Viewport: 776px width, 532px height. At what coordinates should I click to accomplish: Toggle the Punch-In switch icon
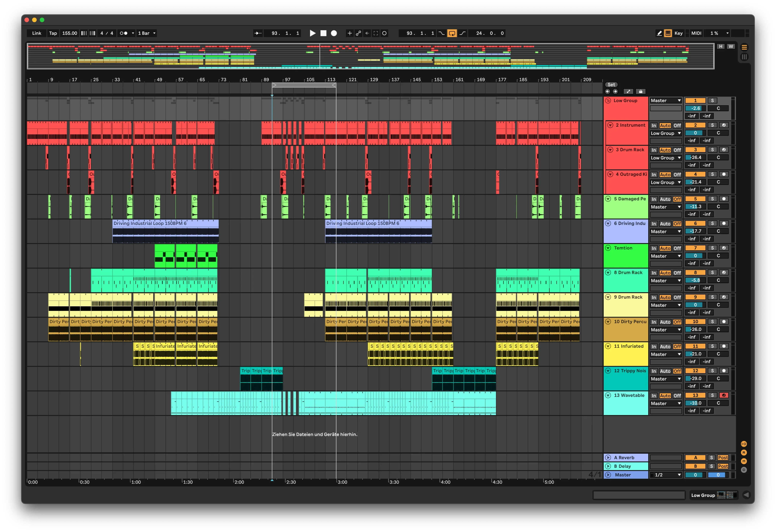click(x=441, y=33)
